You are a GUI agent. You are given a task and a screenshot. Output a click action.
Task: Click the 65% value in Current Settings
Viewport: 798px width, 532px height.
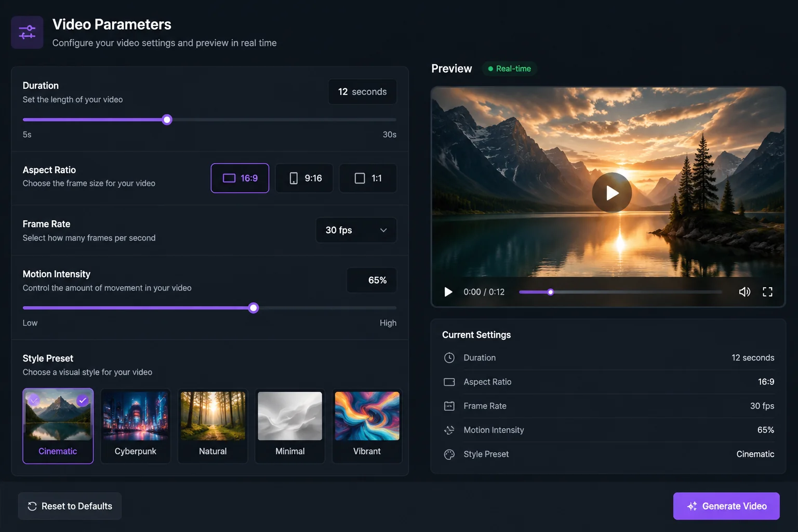click(766, 430)
